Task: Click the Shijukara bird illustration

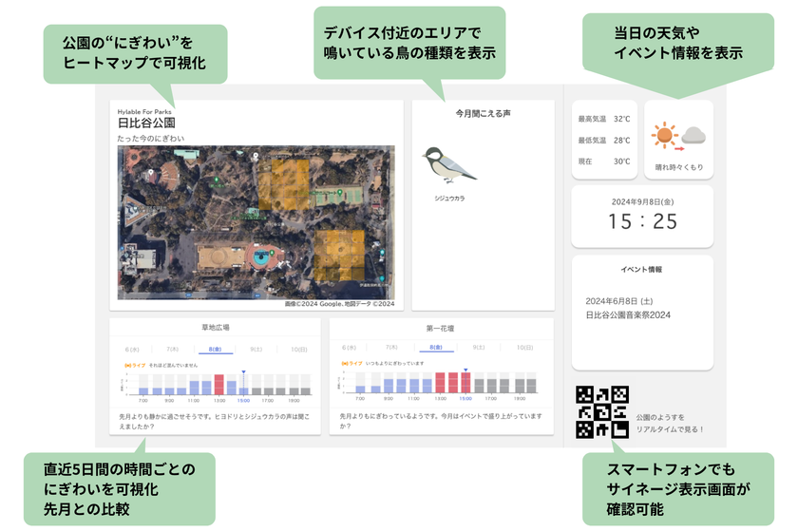Action: coord(448,165)
